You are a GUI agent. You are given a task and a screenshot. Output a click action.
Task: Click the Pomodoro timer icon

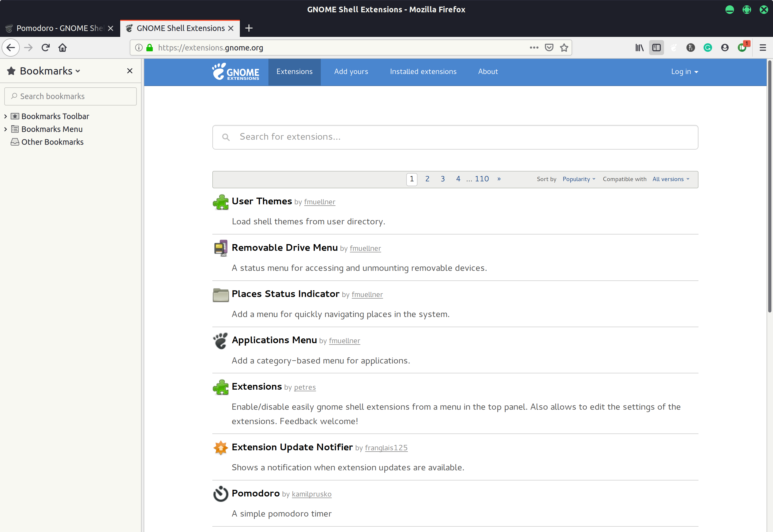pyautogui.click(x=220, y=494)
